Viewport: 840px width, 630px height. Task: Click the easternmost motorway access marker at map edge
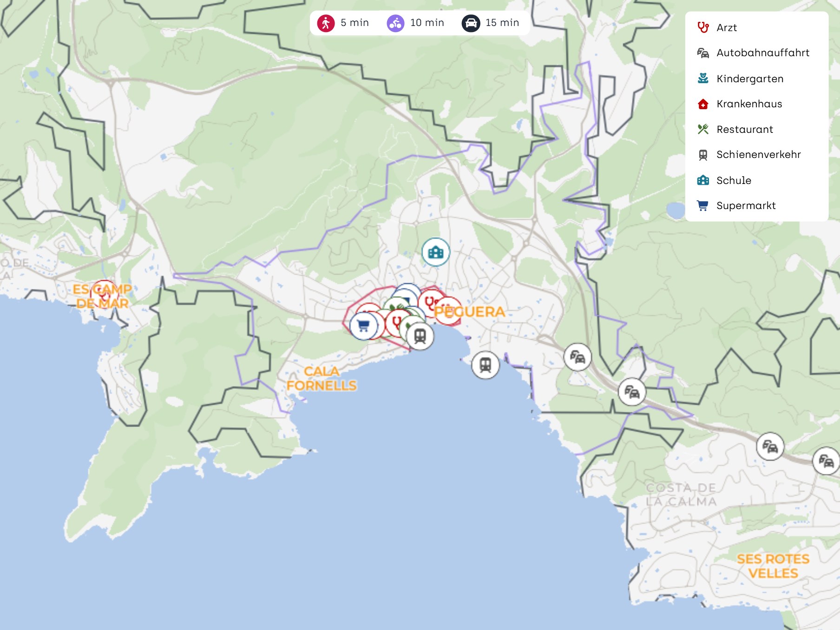(x=826, y=461)
